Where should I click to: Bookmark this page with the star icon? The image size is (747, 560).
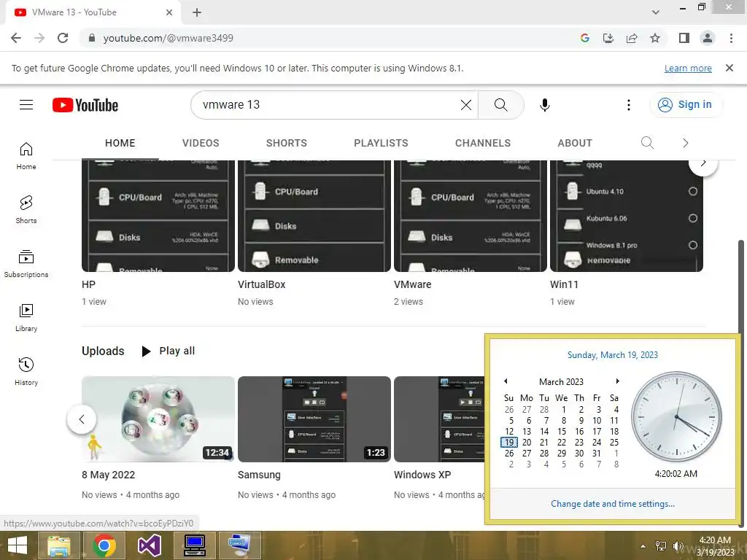[655, 38]
